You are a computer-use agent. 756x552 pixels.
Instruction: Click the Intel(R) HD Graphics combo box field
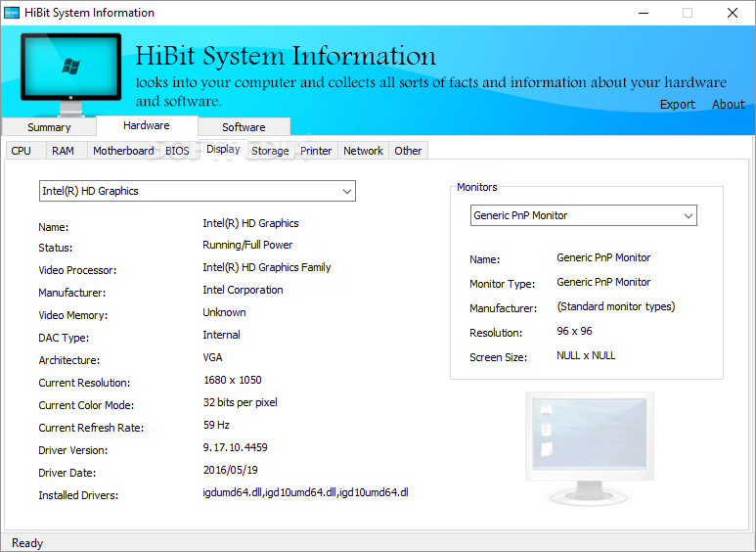click(x=198, y=191)
